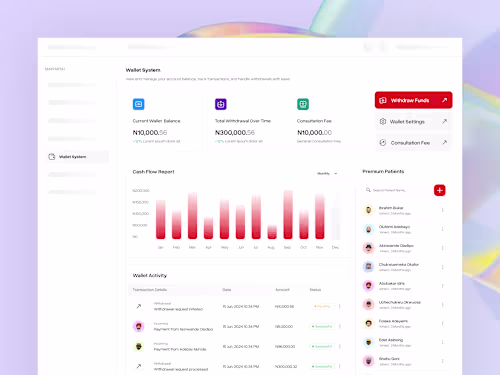This screenshot has height=375, width=500.
Task: Click the arrow icon on Withdraw Funds button
Action: coord(444,100)
